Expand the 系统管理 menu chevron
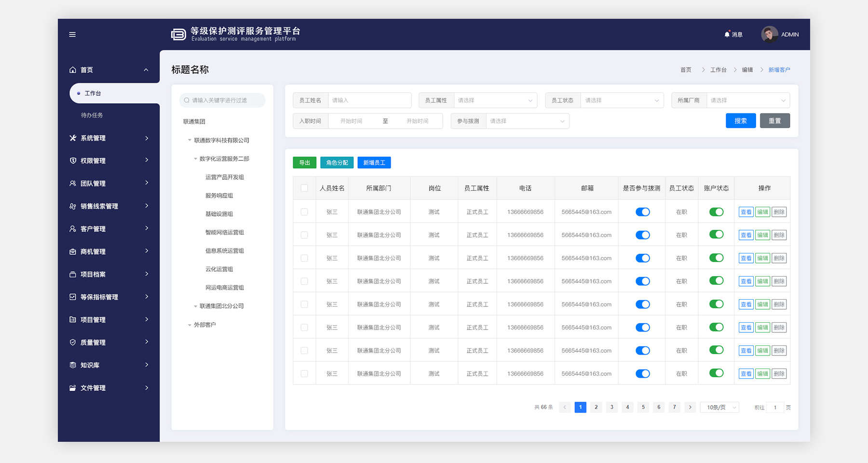Image resolution: width=868 pixels, height=463 pixels. 147,138
